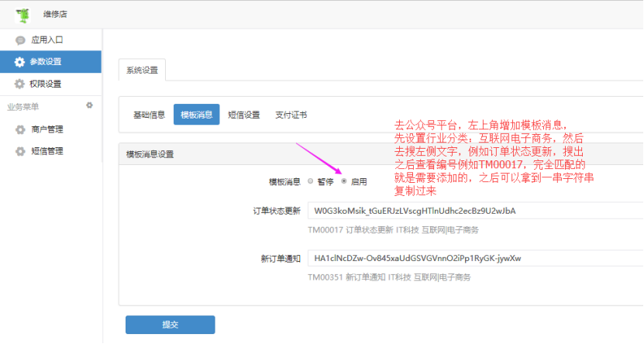Click the TM00017 订单状态更新 hint text
Viewport: 644px width, 344px height.
(393, 230)
